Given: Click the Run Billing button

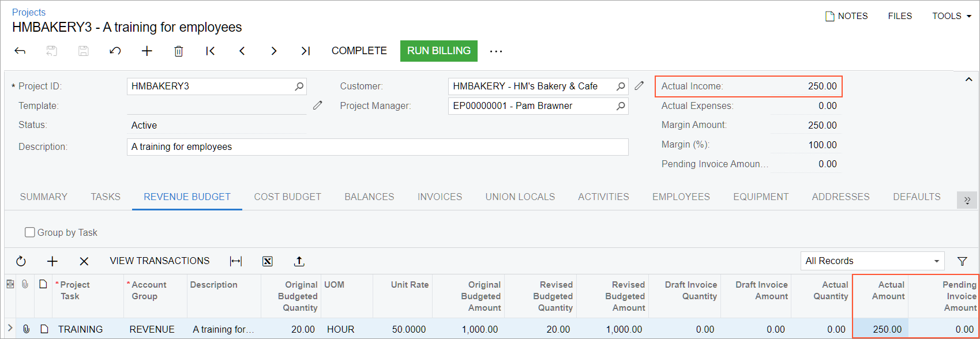Looking at the screenshot, I should 439,51.
